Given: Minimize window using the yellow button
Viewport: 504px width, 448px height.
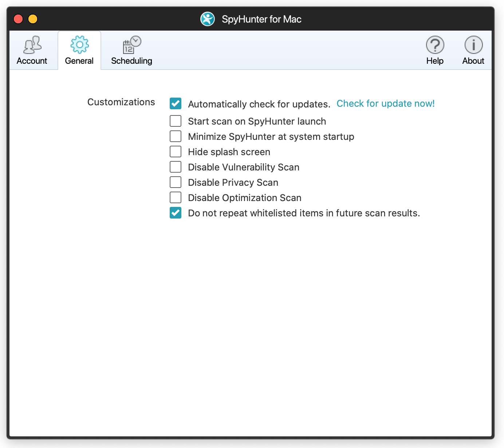Looking at the screenshot, I should [x=33, y=19].
